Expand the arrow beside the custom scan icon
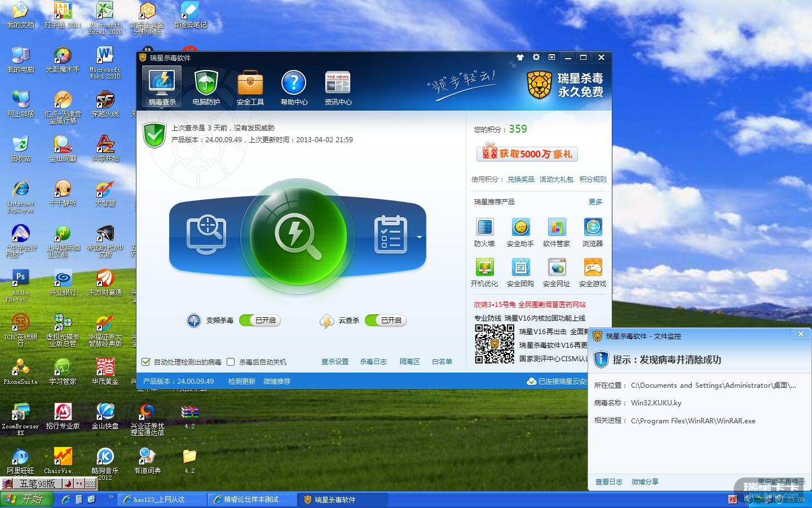The height and width of the screenshot is (508, 812). point(419,237)
